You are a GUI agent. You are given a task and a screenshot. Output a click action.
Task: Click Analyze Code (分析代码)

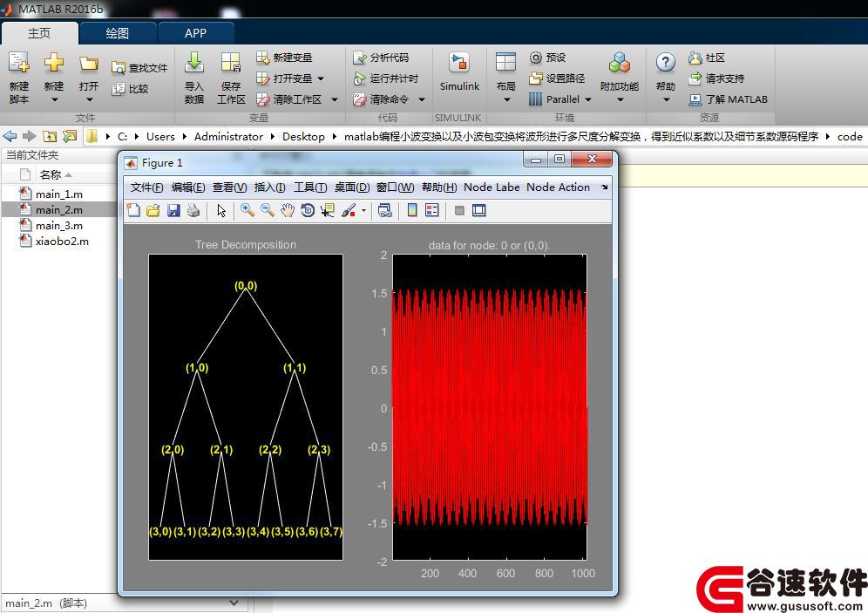[381, 58]
